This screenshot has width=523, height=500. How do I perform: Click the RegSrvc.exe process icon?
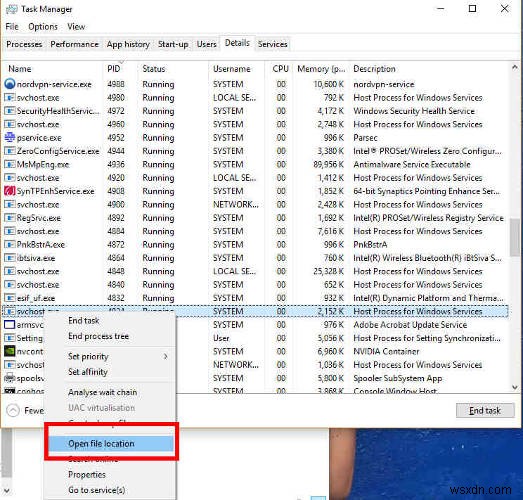(x=10, y=217)
